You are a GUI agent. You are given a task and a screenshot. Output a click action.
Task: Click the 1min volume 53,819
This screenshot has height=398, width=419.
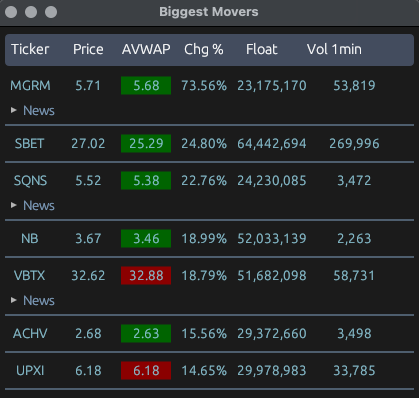(x=354, y=86)
